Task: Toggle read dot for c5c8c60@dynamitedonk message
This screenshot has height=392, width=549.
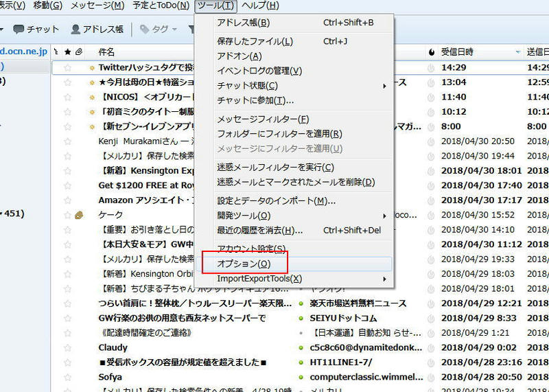Action: click(x=301, y=347)
